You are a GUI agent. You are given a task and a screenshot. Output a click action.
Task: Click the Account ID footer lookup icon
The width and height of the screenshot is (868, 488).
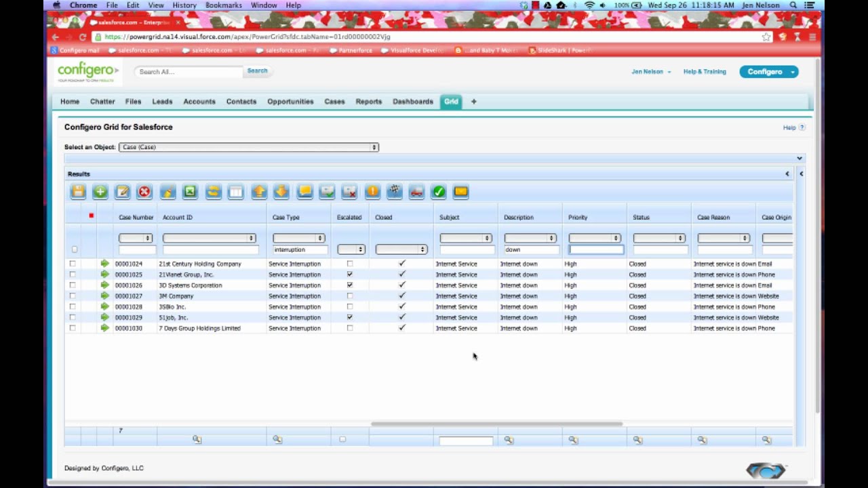197,440
